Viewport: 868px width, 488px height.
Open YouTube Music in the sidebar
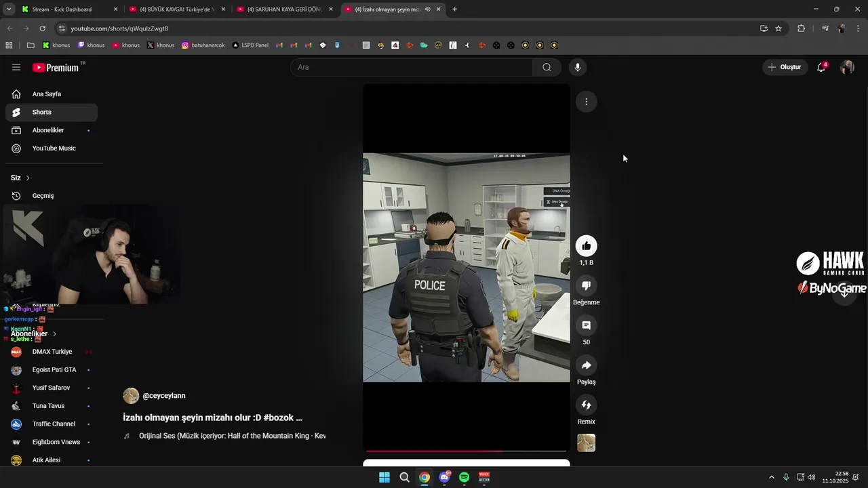coord(52,148)
